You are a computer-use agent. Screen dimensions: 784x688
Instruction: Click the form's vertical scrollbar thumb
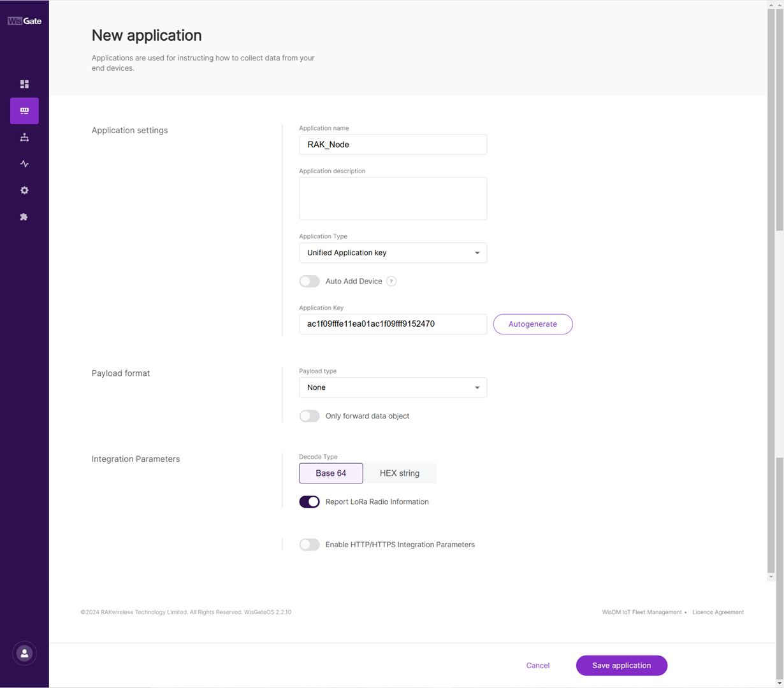(x=771, y=290)
